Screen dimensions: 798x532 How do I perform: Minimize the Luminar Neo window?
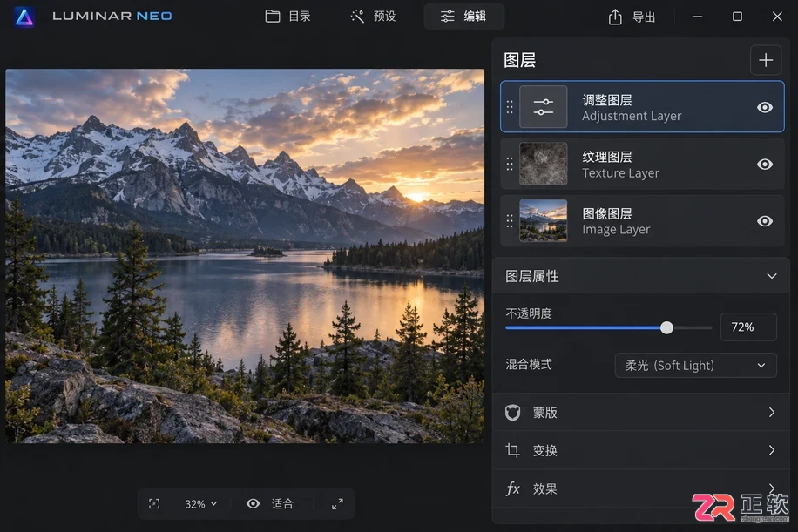coord(697,17)
